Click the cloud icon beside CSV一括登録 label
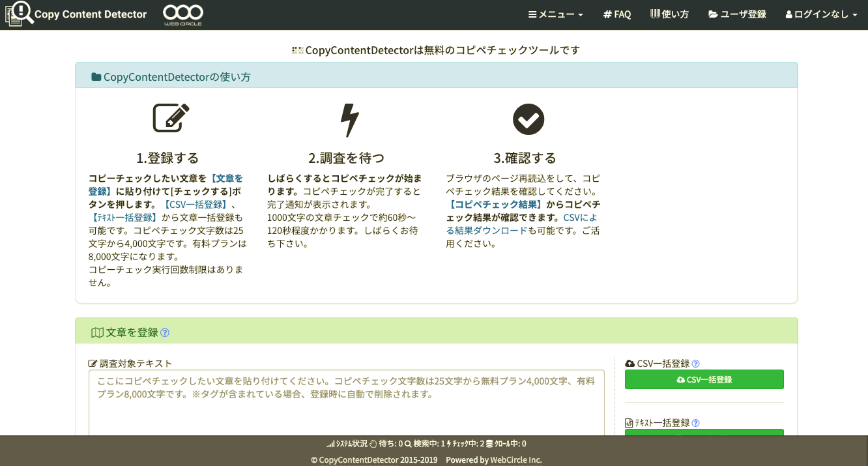Image resolution: width=868 pixels, height=466 pixels. pyautogui.click(x=629, y=364)
